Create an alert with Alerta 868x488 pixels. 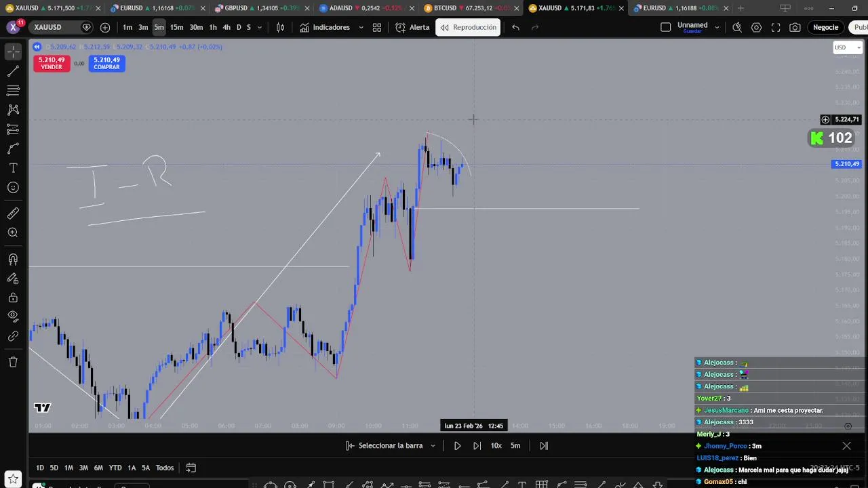(x=412, y=27)
